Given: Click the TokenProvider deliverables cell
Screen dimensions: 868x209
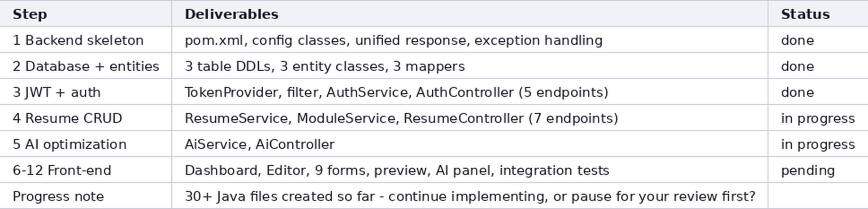Looking at the screenshot, I should [x=470, y=92].
